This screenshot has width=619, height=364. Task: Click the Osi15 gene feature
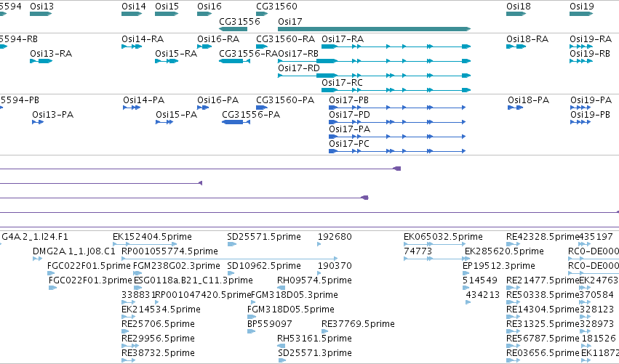[167, 14]
